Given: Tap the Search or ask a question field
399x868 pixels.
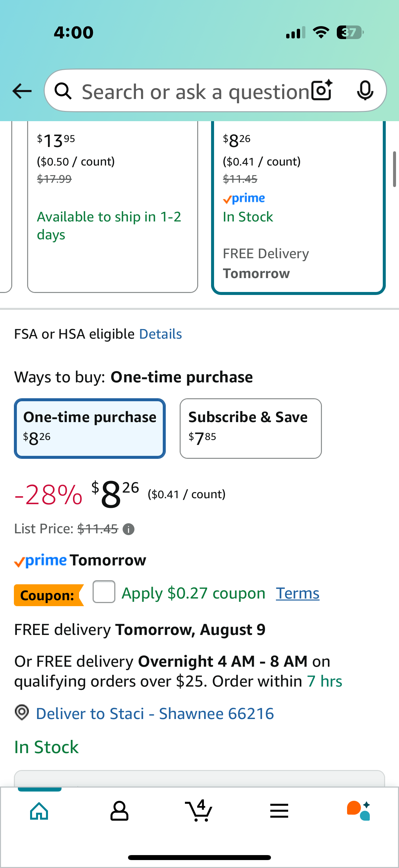Looking at the screenshot, I should (195, 91).
